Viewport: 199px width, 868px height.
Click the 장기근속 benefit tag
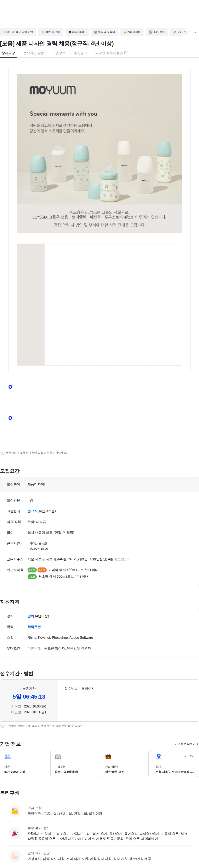tap(181, 32)
